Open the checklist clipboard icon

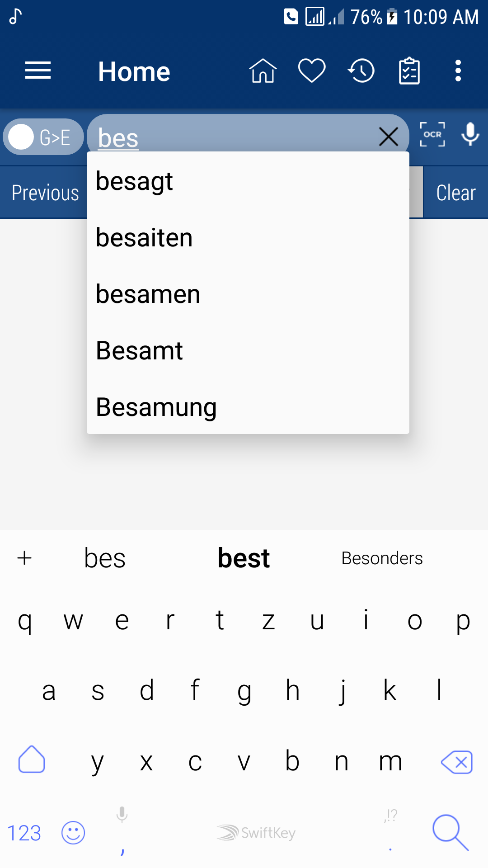(409, 71)
